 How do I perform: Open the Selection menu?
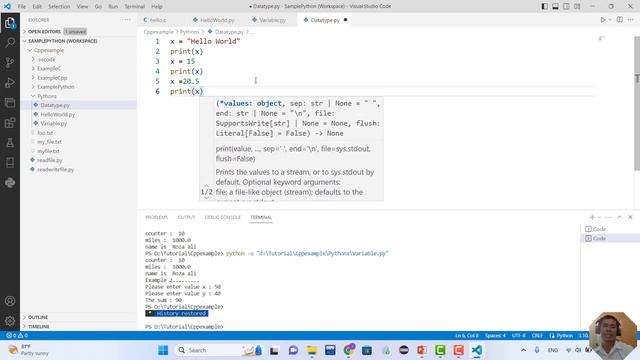(59, 6)
